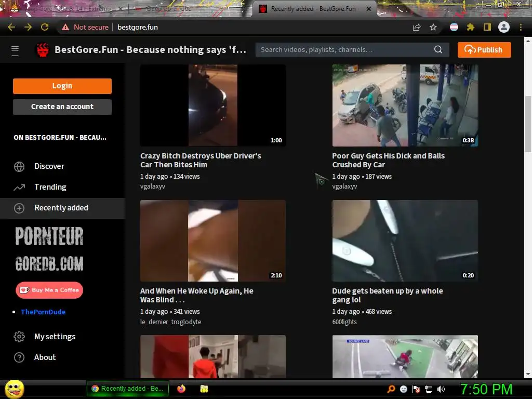This screenshot has width=532, height=399.
Task: Click Create an account button
Action: [x=62, y=107]
